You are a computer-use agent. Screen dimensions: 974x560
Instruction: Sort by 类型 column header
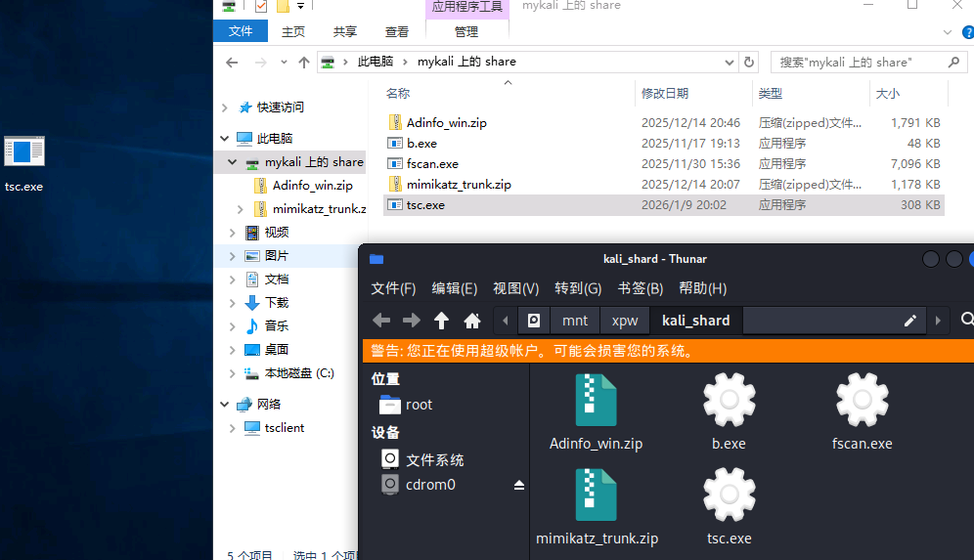[771, 93]
